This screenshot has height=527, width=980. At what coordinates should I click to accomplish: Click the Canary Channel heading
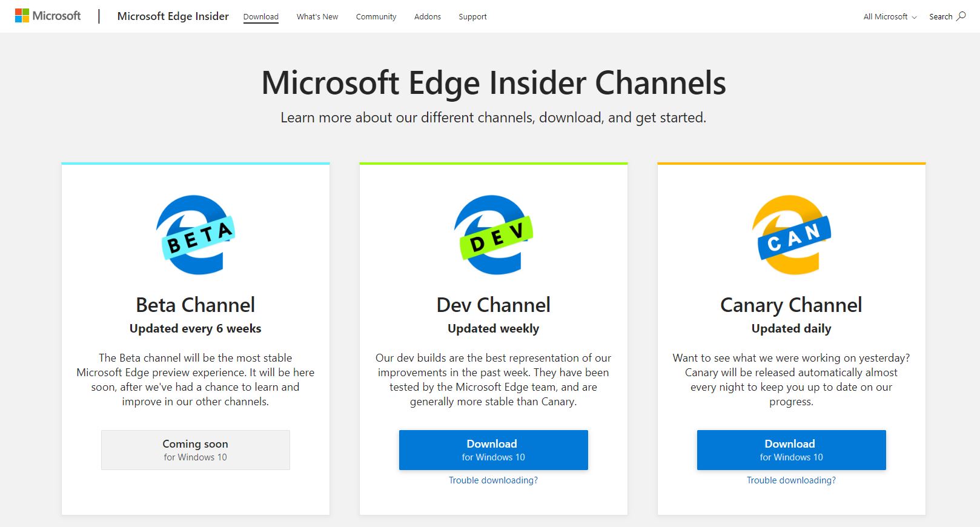click(x=791, y=305)
